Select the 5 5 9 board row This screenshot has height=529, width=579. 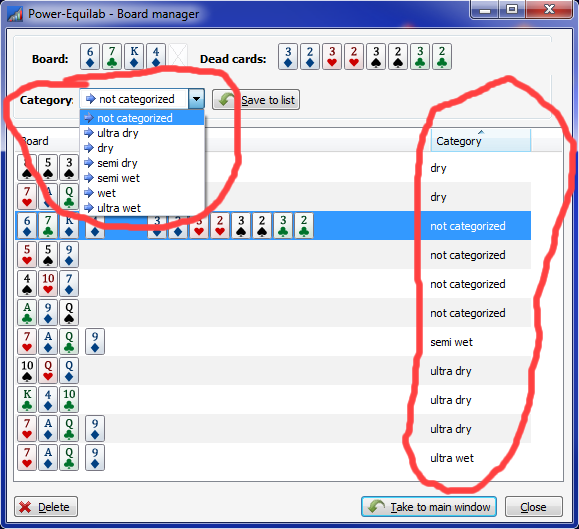coord(273,255)
